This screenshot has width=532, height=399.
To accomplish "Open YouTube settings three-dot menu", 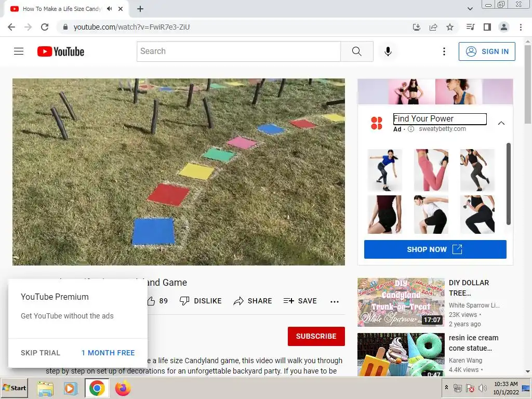I will pyautogui.click(x=444, y=51).
